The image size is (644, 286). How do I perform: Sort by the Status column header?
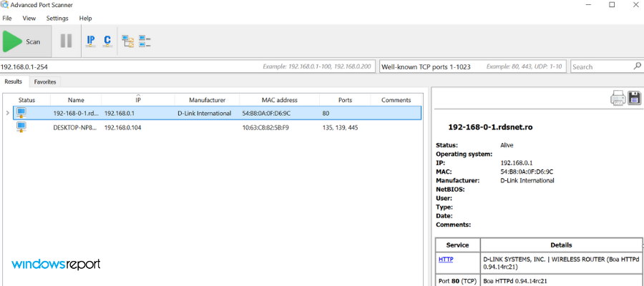click(x=26, y=100)
